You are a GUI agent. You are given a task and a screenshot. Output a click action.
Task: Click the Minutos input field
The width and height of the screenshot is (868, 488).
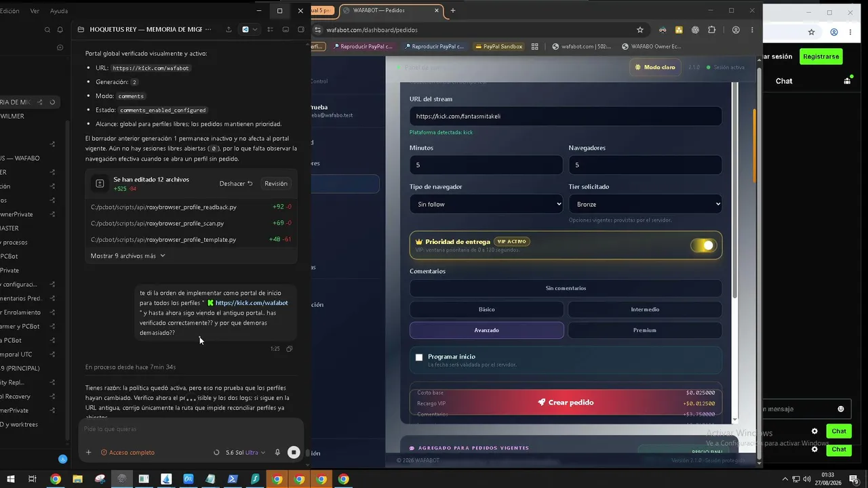click(486, 165)
